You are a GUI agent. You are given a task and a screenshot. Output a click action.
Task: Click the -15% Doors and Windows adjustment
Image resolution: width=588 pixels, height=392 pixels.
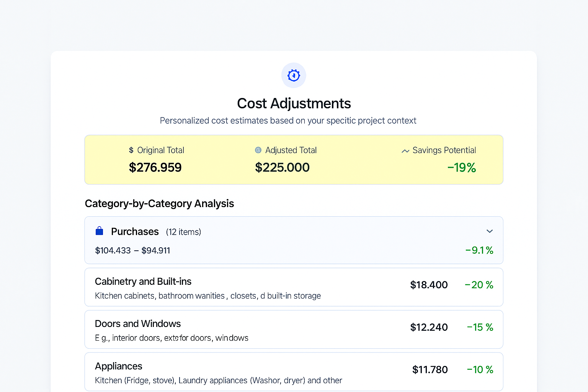point(480,327)
